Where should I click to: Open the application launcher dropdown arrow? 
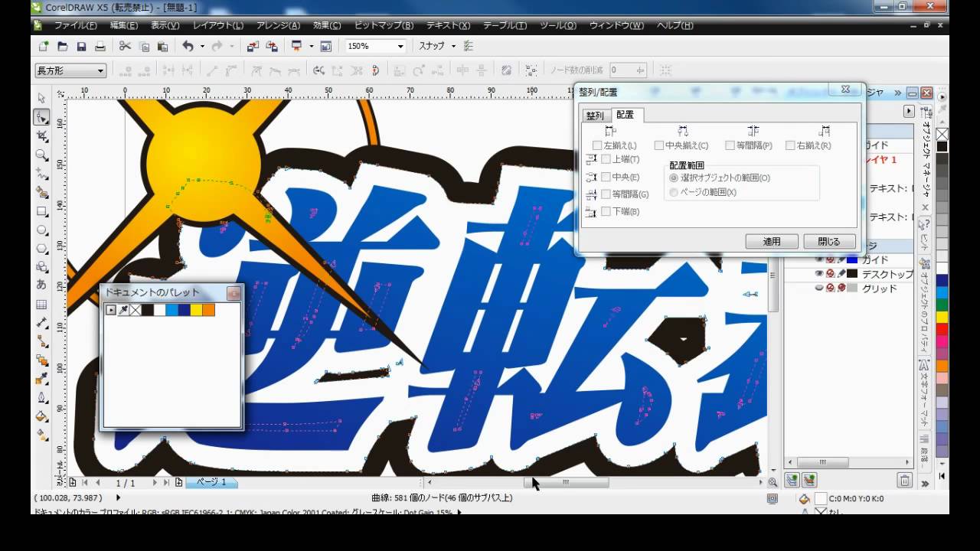pos(311,46)
